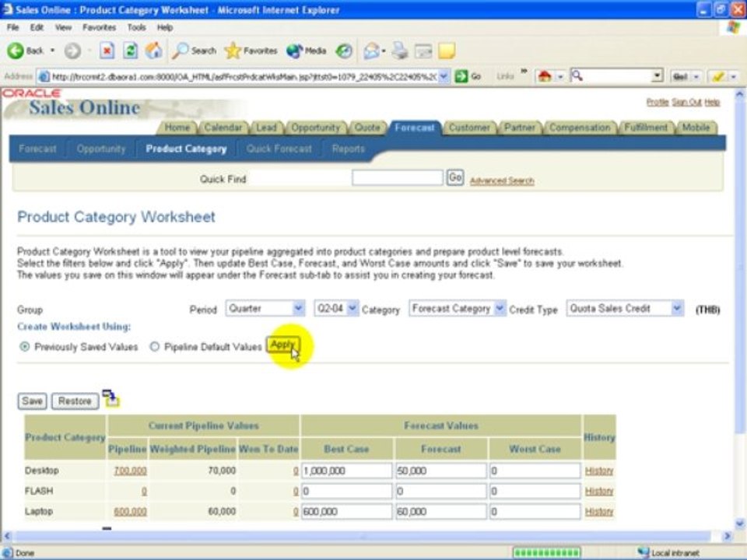Open the Favorites star button

point(251,51)
